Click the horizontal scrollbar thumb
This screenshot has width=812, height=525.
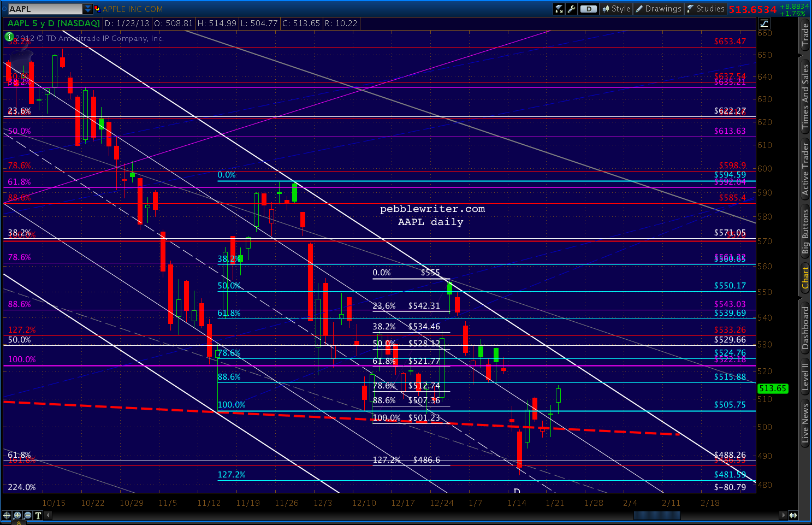[x=657, y=515]
